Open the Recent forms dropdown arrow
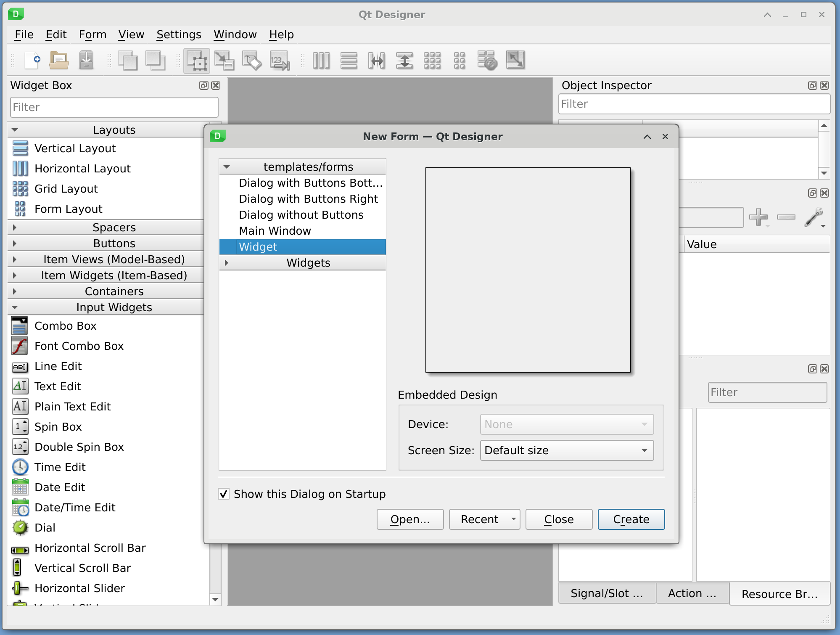The height and width of the screenshot is (635, 840). [x=513, y=519]
